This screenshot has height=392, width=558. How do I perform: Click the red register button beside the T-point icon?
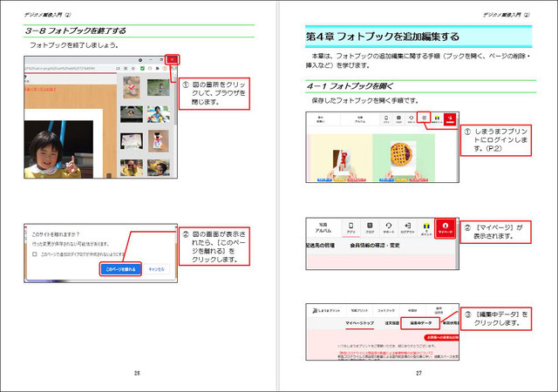coord(450,118)
